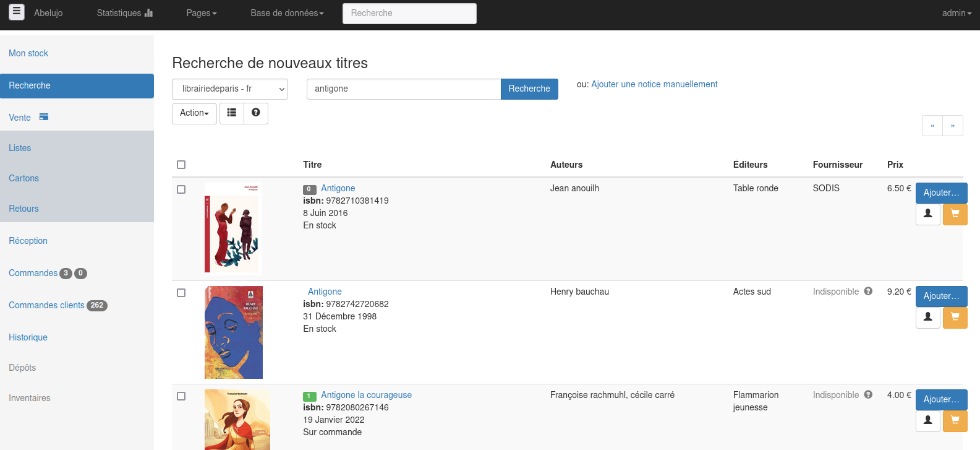Open Ajouter options for Antigone la courageuse
980x450 pixels.
coord(941,399)
